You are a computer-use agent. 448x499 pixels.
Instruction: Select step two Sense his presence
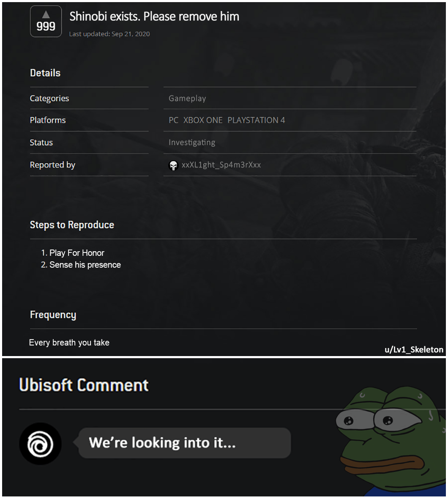(x=81, y=265)
